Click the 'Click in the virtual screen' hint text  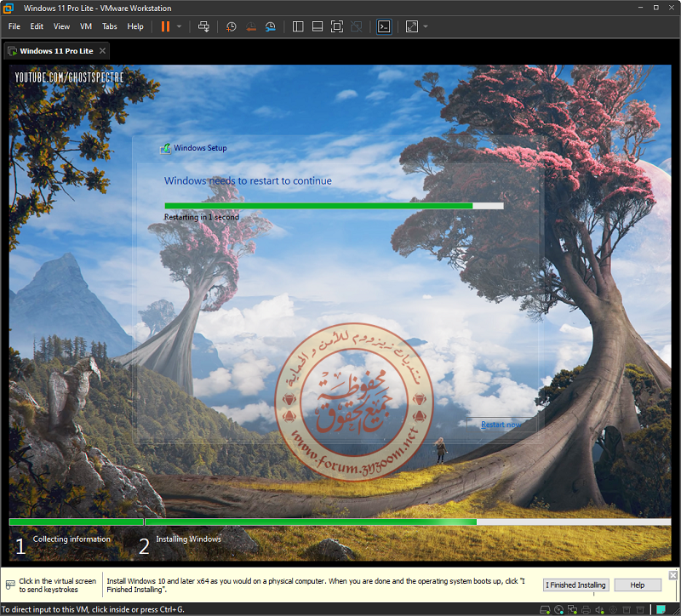57,585
